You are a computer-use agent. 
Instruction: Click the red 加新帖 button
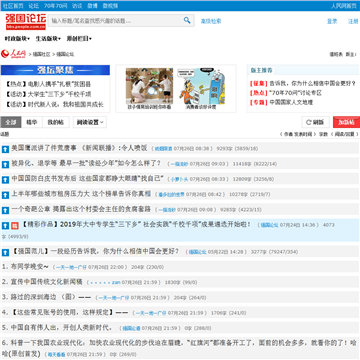pos(346,122)
